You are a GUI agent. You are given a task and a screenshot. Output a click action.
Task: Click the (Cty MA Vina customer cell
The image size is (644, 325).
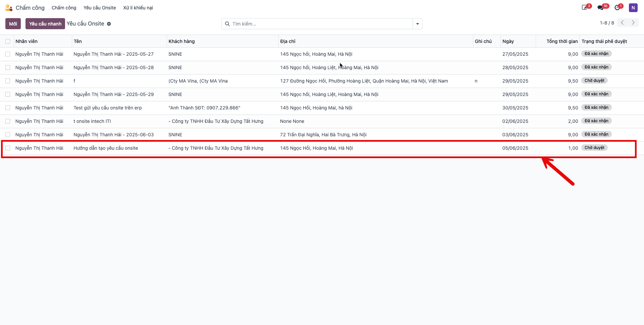tap(198, 81)
